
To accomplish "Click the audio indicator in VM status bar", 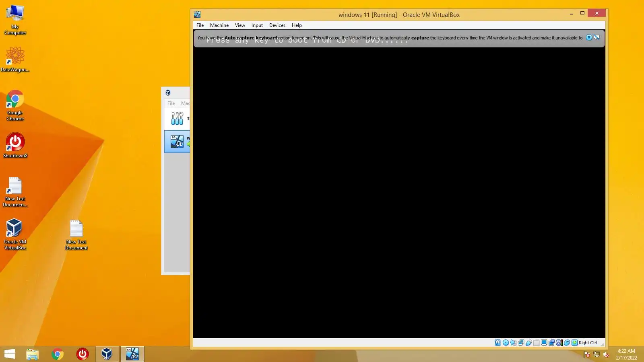I will pos(513,343).
